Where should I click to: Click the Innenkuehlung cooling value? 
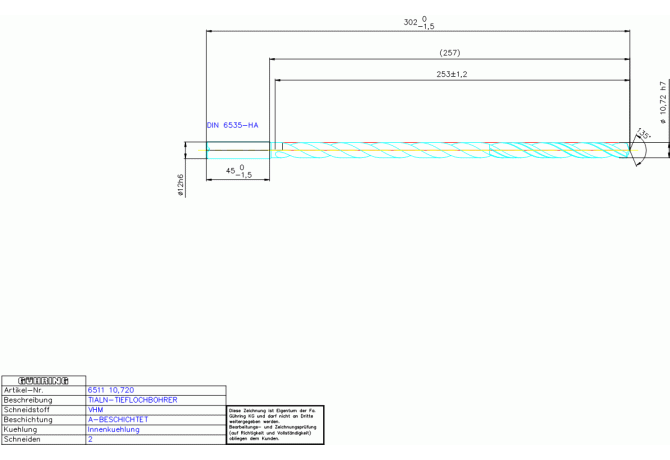click(114, 430)
